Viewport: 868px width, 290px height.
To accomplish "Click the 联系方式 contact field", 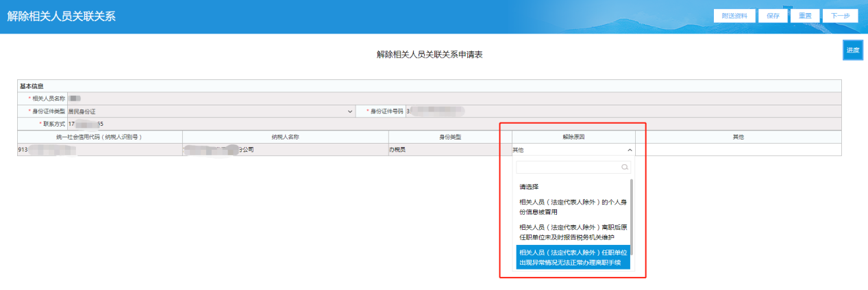I will (x=452, y=124).
